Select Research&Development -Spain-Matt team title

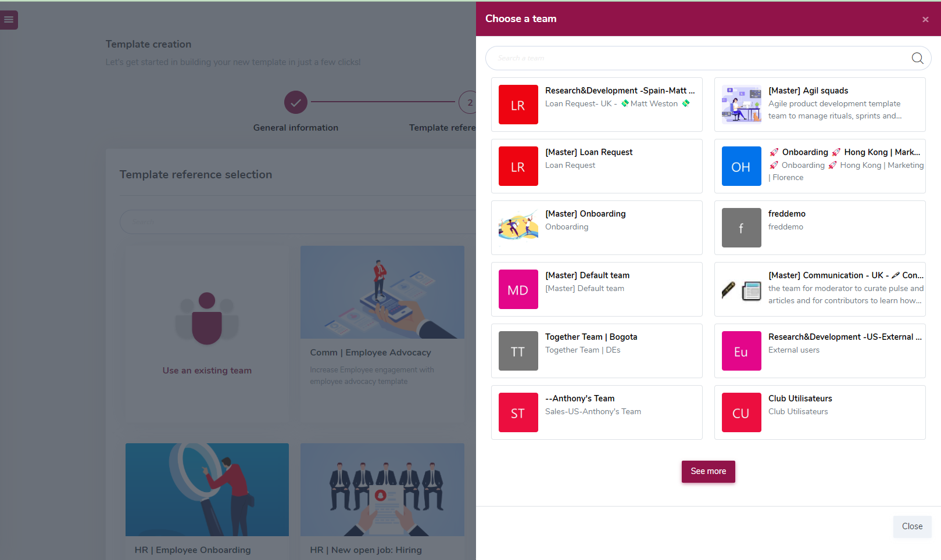pos(620,91)
